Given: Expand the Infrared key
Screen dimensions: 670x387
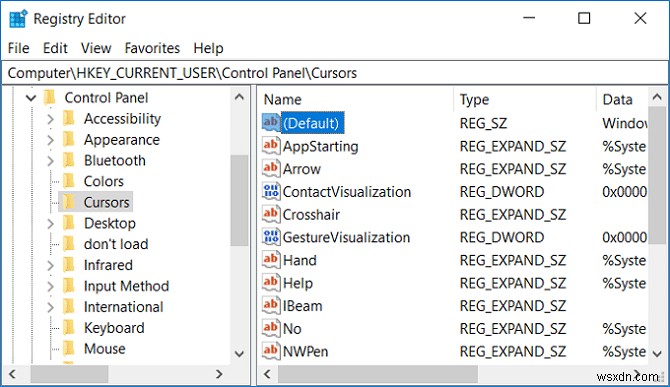Looking at the screenshot, I should [x=50, y=265].
